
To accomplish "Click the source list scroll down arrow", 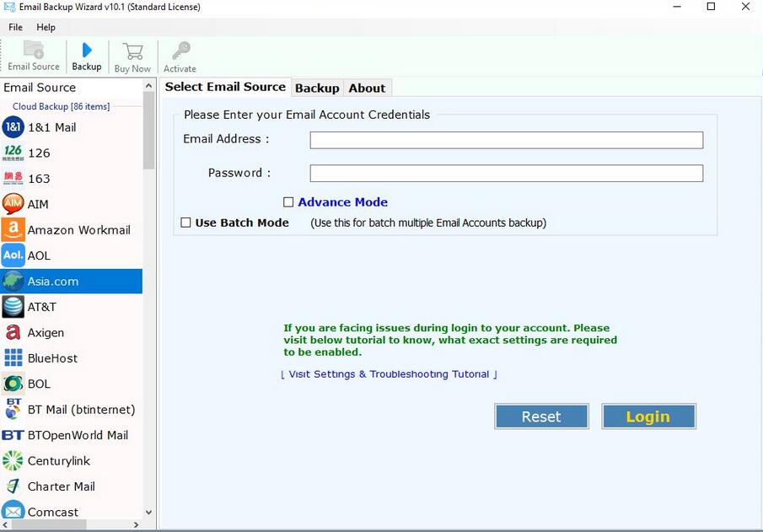I will click(x=149, y=513).
